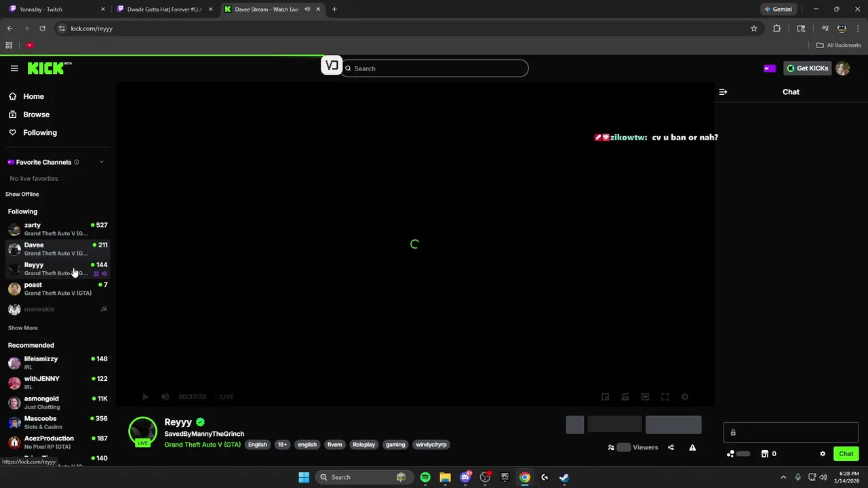Click Get KICKs button
The width and height of the screenshot is (868, 488).
[x=808, y=68]
